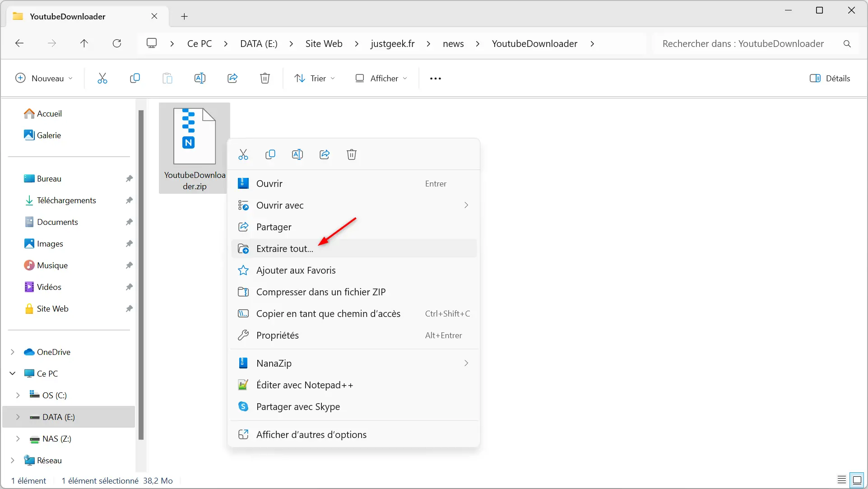Expand the Réseau tree node
Viewport: 868px width, 489px height.
[13, 461]
